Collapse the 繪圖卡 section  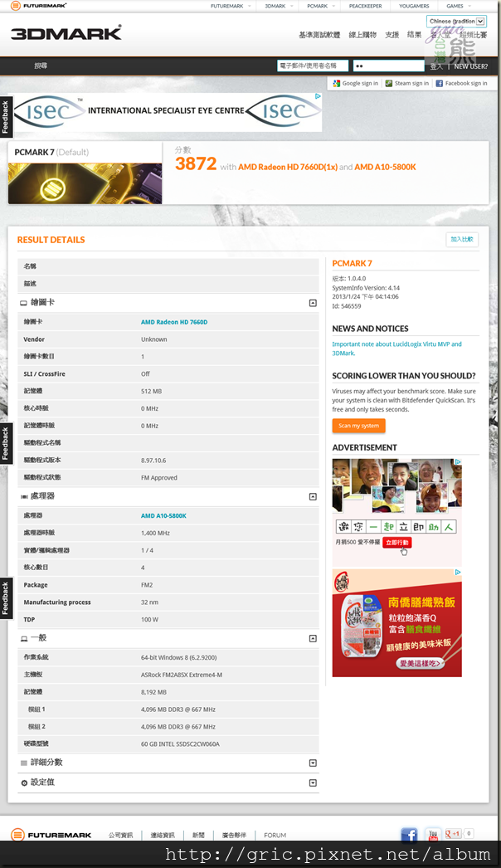[313, 303]
